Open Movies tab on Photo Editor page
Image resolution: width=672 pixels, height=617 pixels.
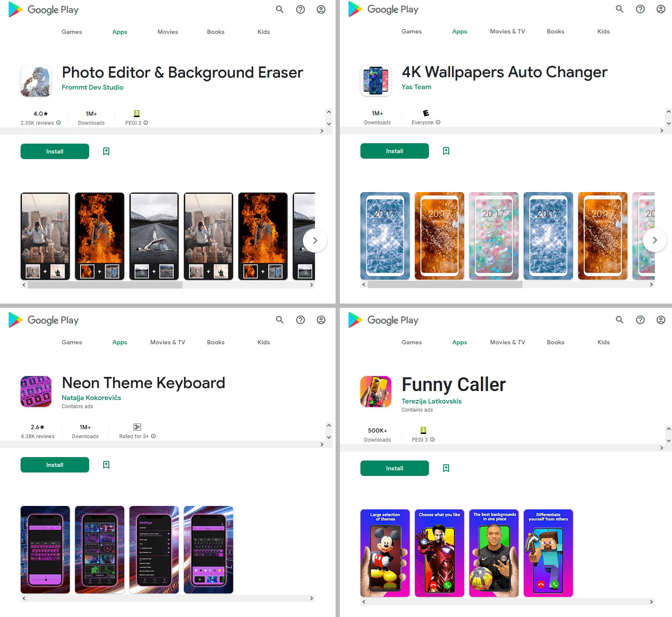pyautogui.click(x=168, y=32)
